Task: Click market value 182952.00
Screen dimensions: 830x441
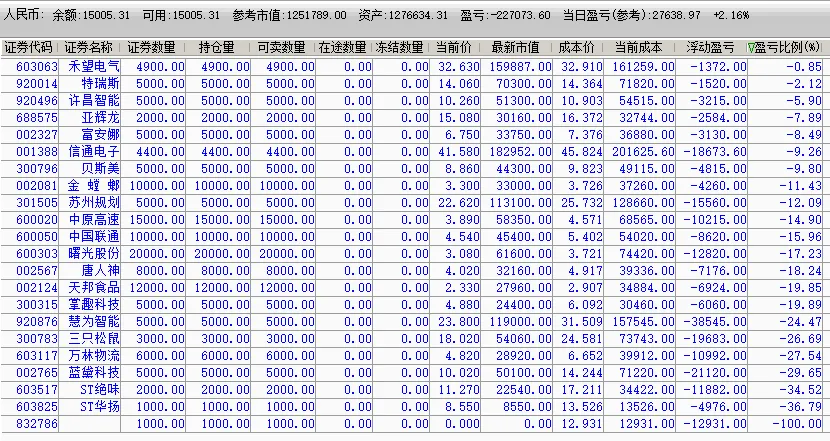Action: click(x=520, y=151)
